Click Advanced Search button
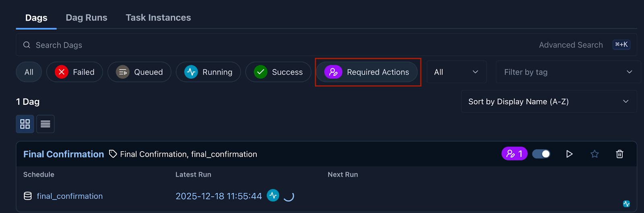The image size is (644, 213). coord(571,45)
